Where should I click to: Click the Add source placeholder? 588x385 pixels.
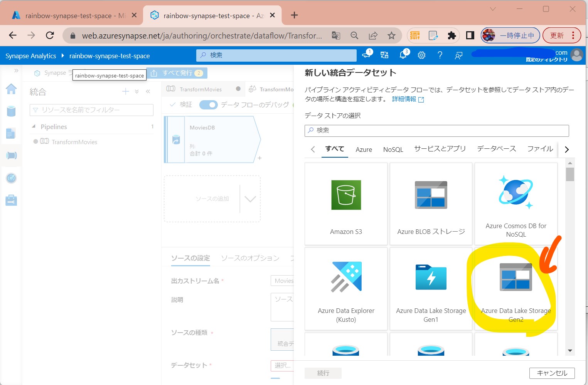pos(212,199)
